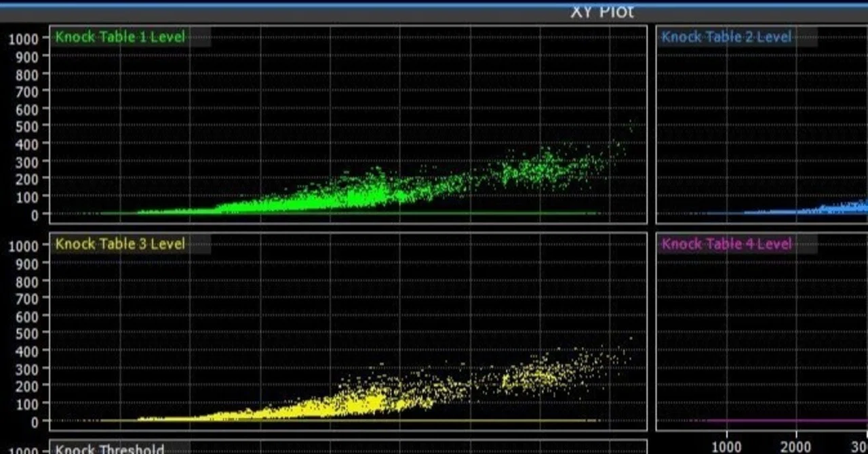Click the 1000 x-axis label under Table 4
This screenshot has height=454, width=868.
[x=727, y=446]
